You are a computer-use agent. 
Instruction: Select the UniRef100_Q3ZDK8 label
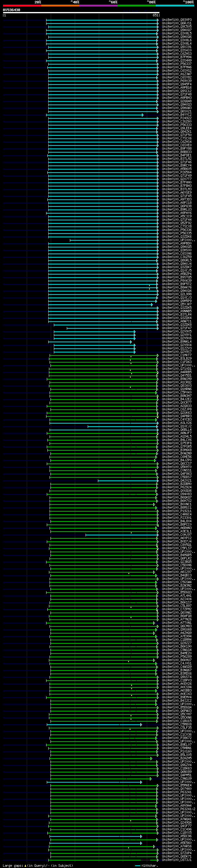(x=176, y=325)
